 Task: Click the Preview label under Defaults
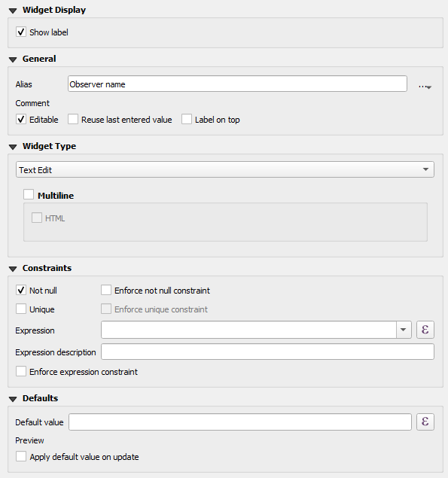[29, 440]
